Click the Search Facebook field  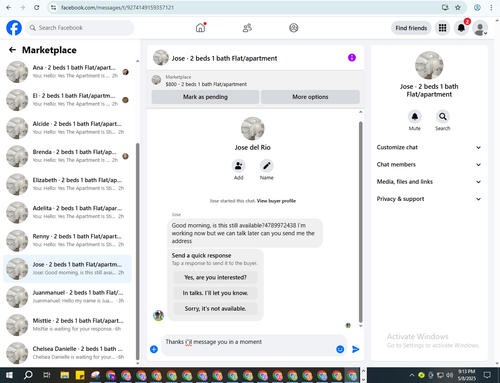coord(80,28)
